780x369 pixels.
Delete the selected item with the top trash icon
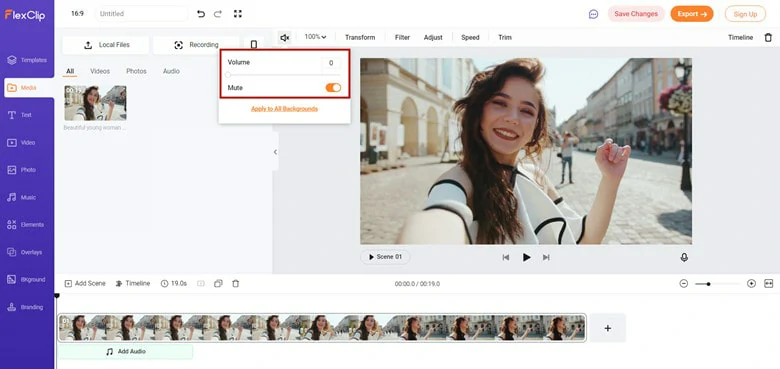768,37
